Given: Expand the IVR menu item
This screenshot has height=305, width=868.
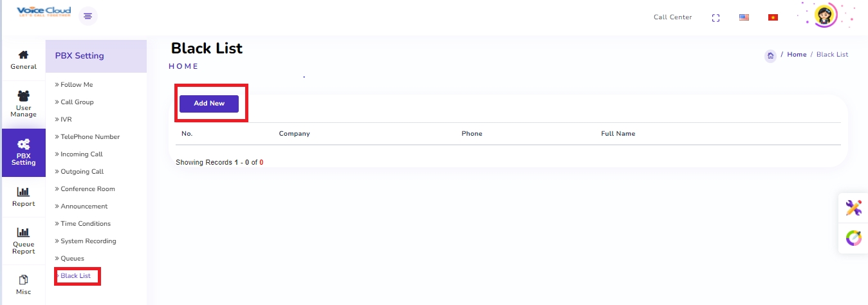Looking at the screenshot, I should pos(66,120).
